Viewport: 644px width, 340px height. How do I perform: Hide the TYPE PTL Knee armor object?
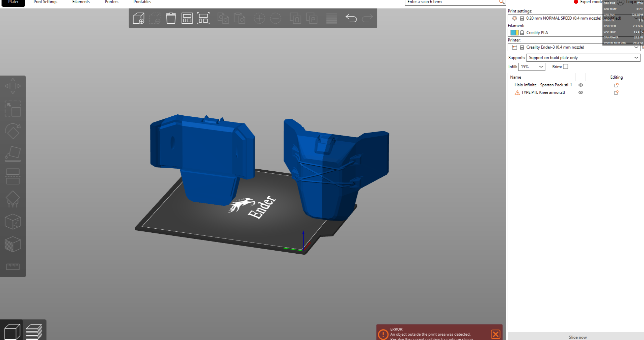pyautogui.click(x=581, y=93)
